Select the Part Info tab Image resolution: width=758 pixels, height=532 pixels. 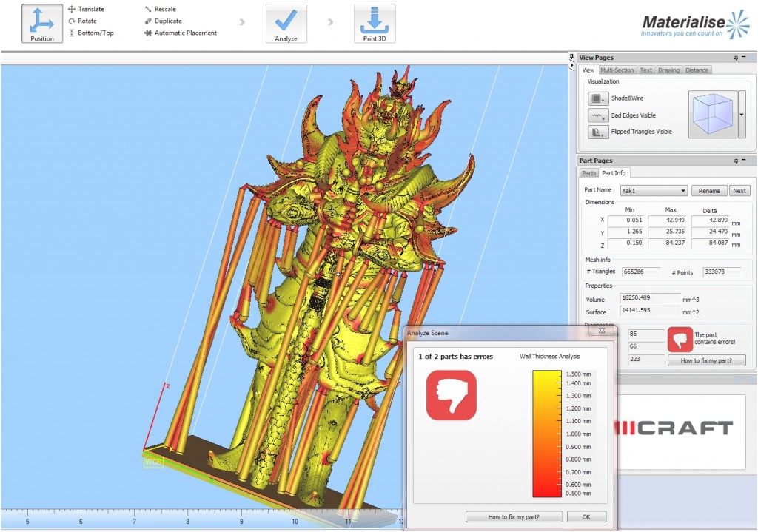pyautogui.click(x=614, y=172)
